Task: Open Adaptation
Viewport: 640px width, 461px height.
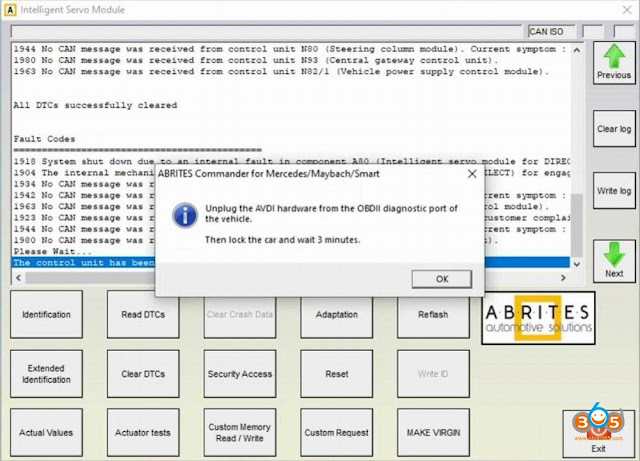Action: tap(336, 314)
